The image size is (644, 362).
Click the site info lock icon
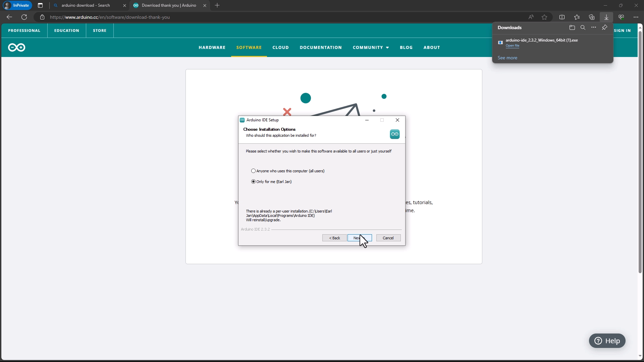tap(42, 17)
